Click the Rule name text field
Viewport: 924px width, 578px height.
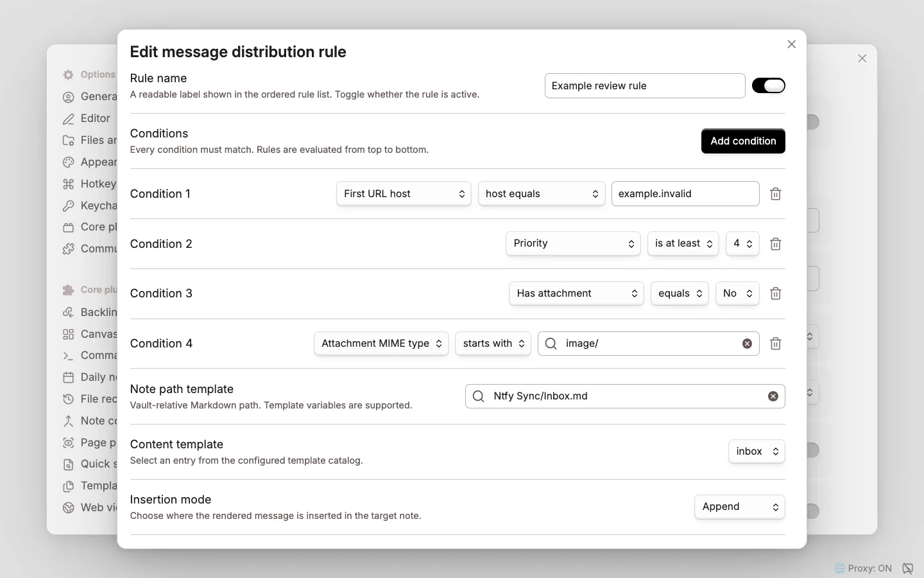point(645,86)
